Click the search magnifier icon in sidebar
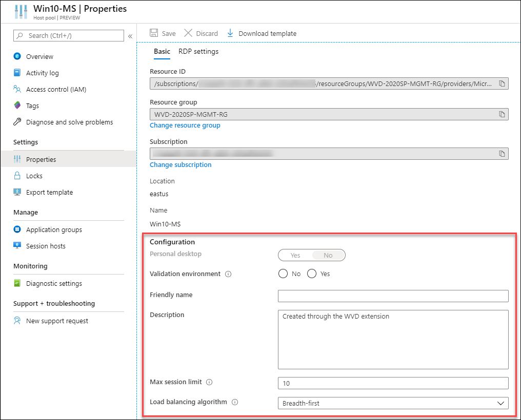 click(20, 35)
